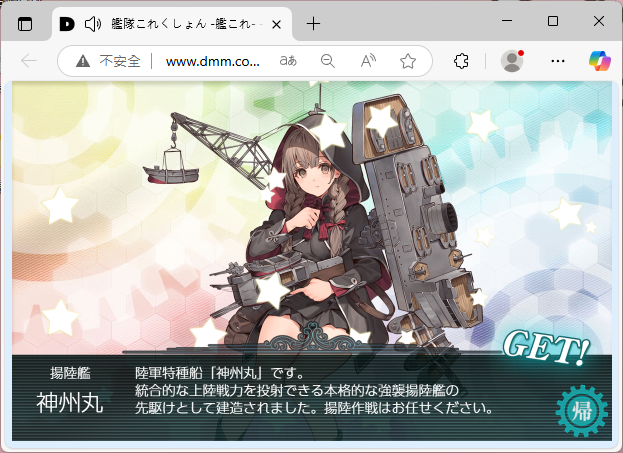This screenshot has width=623, height=453.
Task: Select the www.dmm.co address field
Action: click(x=213, y=61)
